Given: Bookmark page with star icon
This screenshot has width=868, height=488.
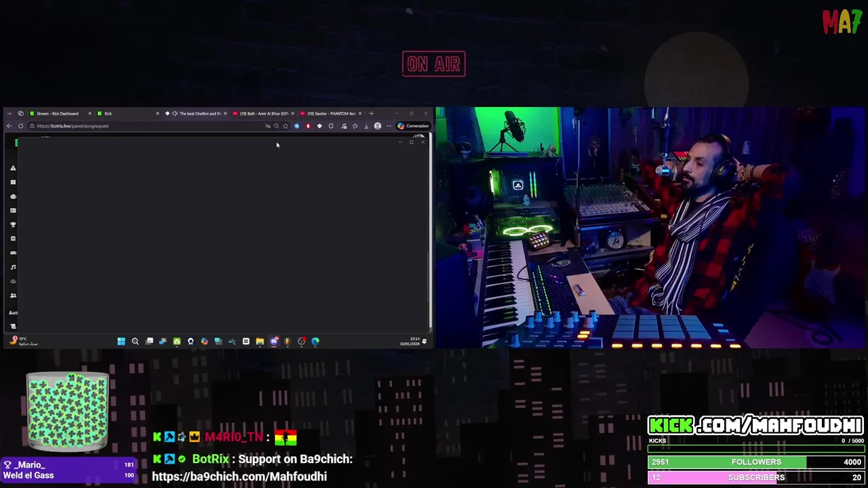Looking at the screenshot, I should [x=285, y=126].
